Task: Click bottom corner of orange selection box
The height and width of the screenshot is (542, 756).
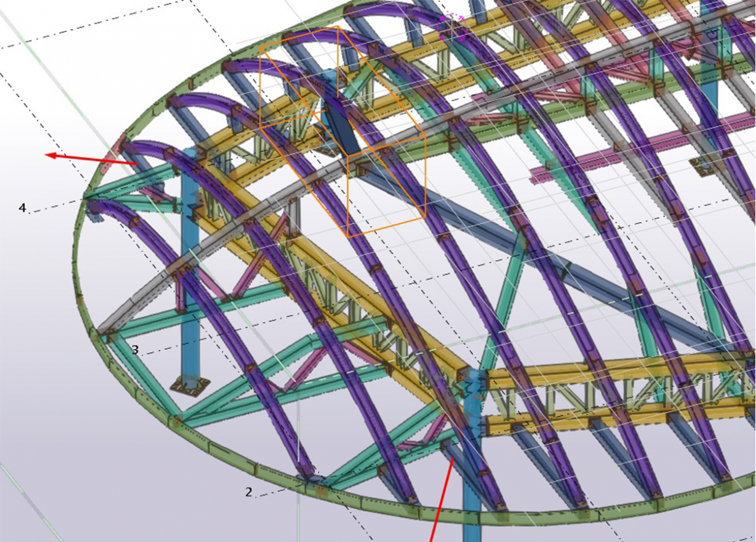Action: click(348, 236)
